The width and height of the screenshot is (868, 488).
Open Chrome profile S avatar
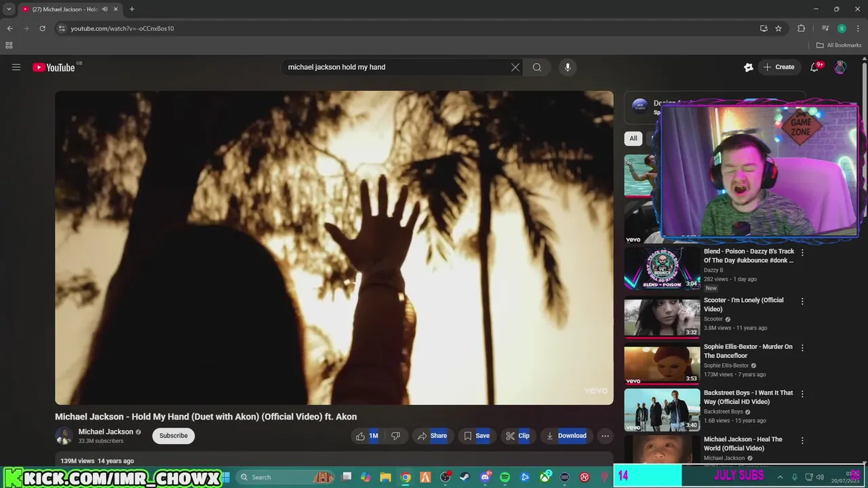(842, 28)
